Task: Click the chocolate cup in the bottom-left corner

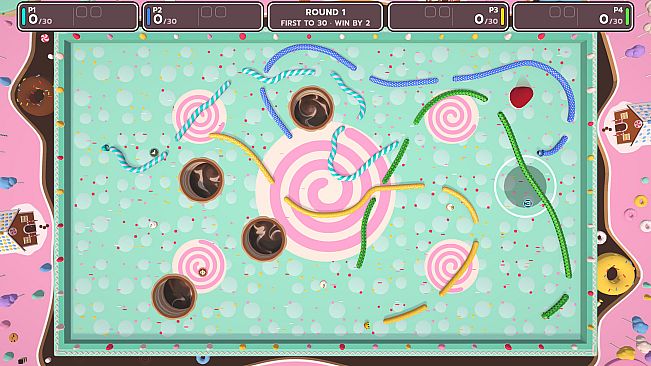Action: [x=174, y=296]
